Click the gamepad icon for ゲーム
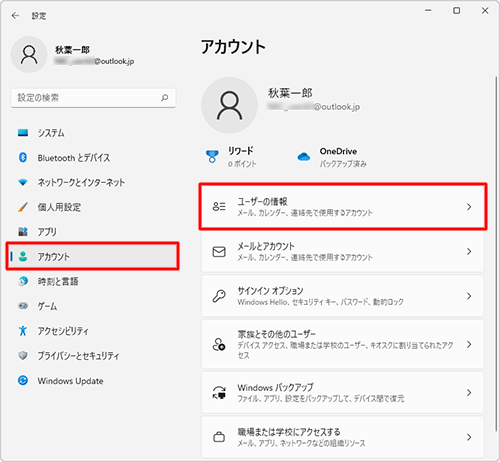 coord(23,306)
